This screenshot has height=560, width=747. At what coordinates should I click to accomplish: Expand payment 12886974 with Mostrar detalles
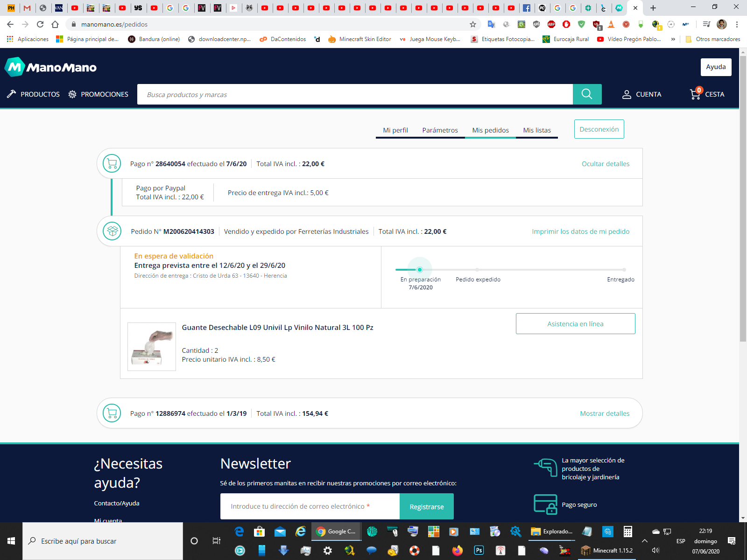pyautogui.click(x=605, y=413)
